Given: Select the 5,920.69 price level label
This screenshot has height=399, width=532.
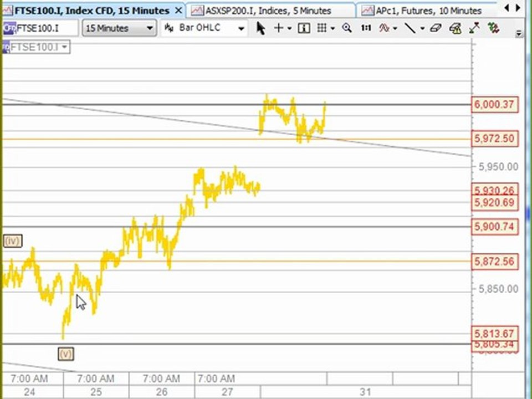Looking at the screenshot, I should pos(495,203).
